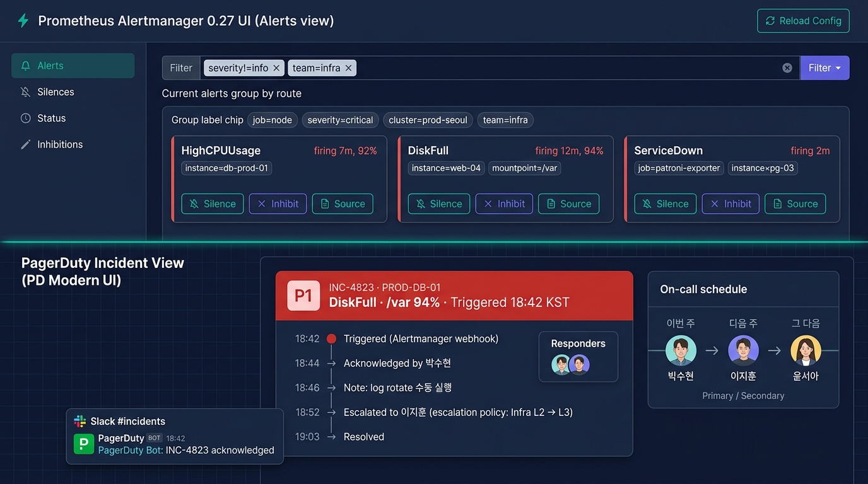
Task: Click the lightning bolt logo icon
Action: click(23, 21)
